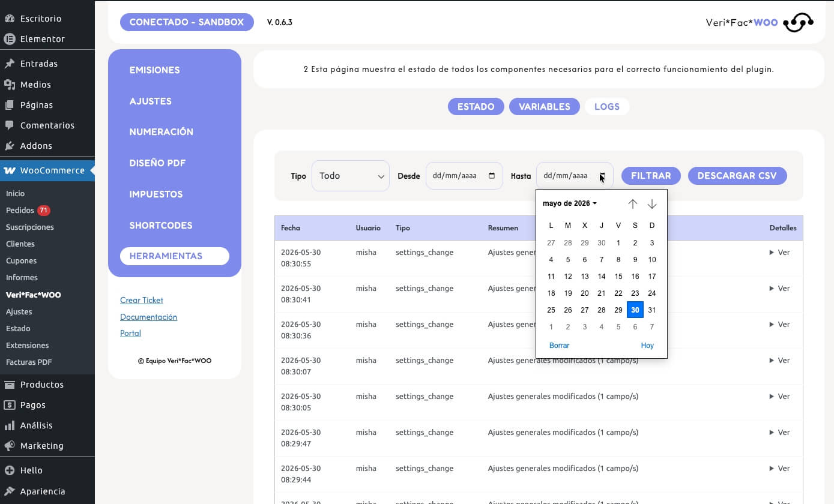Image resolution: width=834 pixels, height=504 pixels.
Task: Select the HERRAMIENTAS plugin section
Action: click(x=175, y=256)
